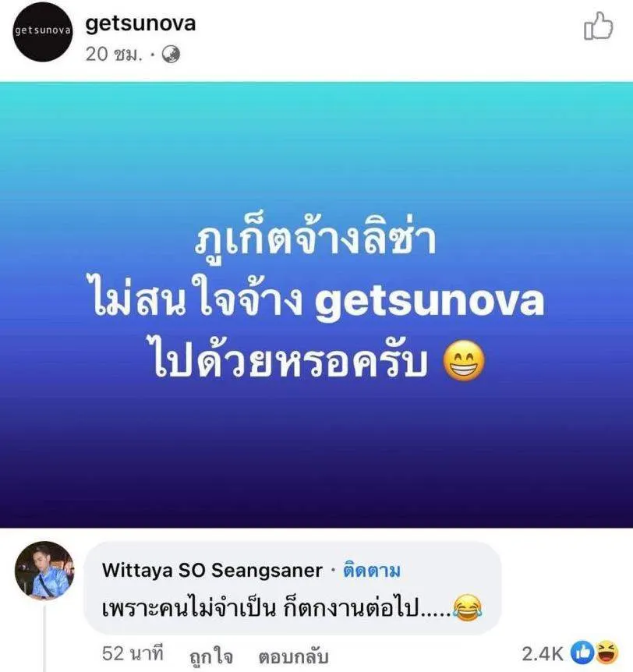Follow the commenter via ติดตาม
The image size is (633, 672).
372,571
